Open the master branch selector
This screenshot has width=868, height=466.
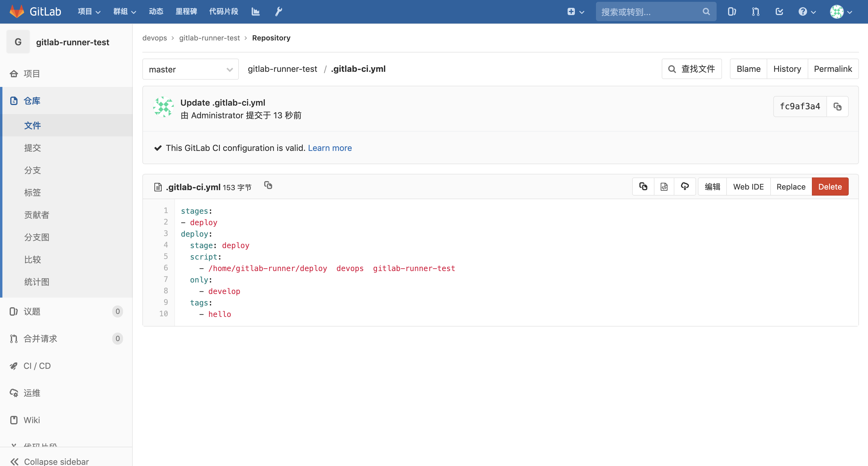pyautogui.click(x=190, y=69)
